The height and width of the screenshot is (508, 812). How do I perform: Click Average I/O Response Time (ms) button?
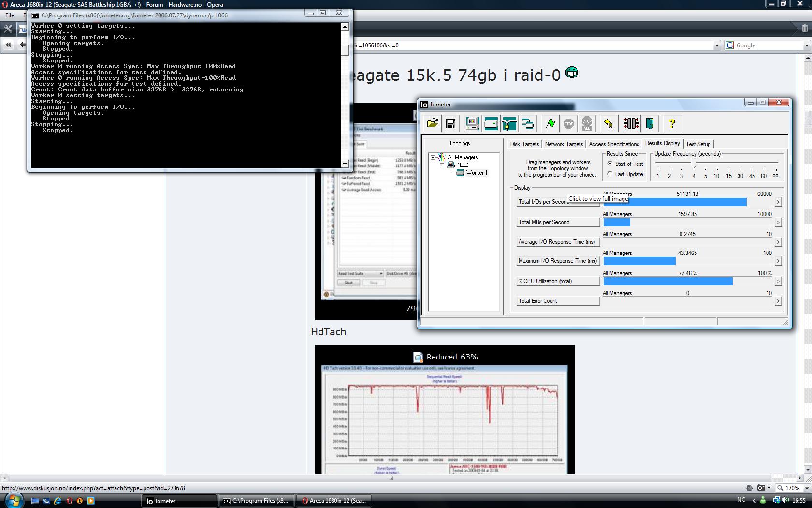(x=558, y=242)
